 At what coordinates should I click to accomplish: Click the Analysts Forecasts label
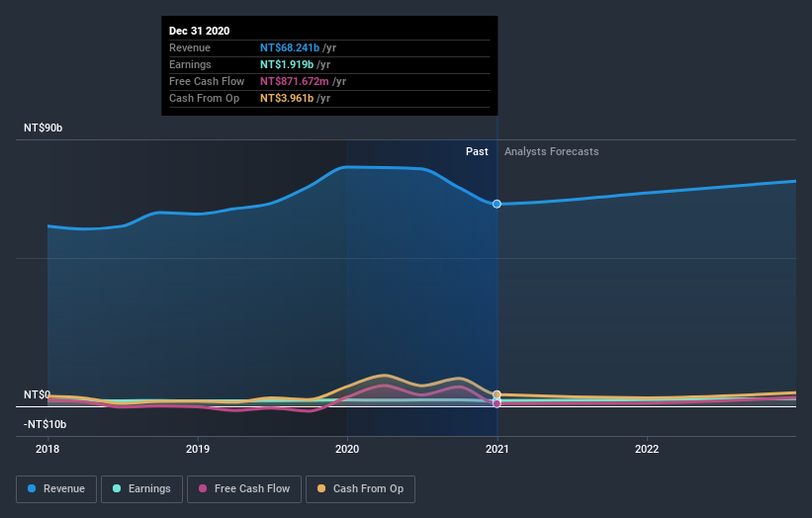pyautogui.click(x=552, y=151)
